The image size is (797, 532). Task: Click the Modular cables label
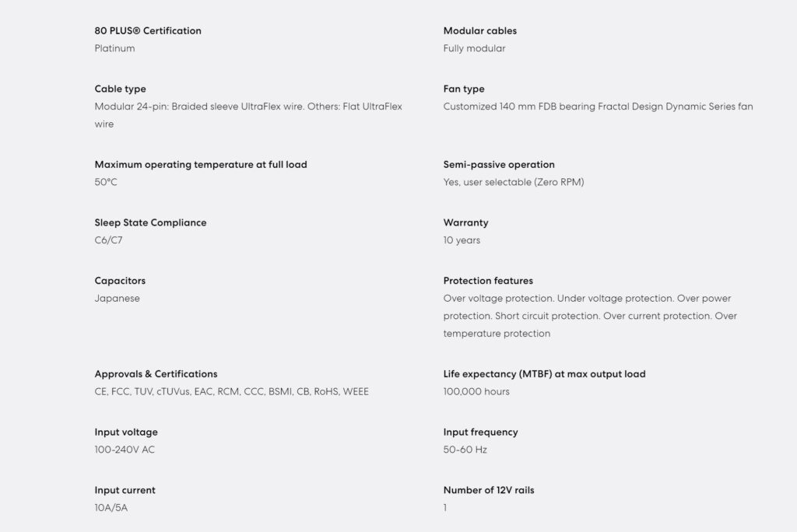[479, 31]
